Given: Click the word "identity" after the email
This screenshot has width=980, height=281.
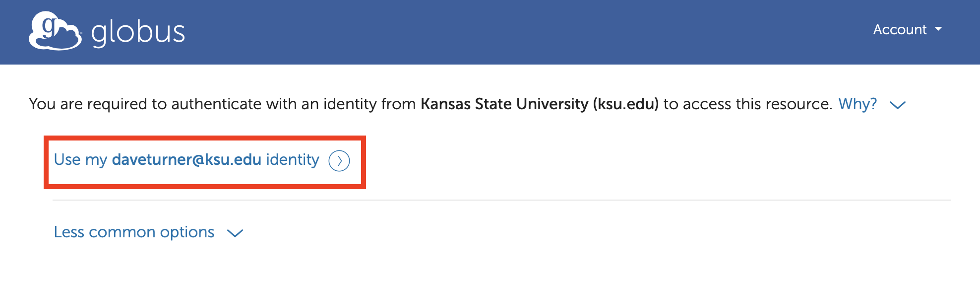Looking at the screenshot, I should tap(293, 160).
